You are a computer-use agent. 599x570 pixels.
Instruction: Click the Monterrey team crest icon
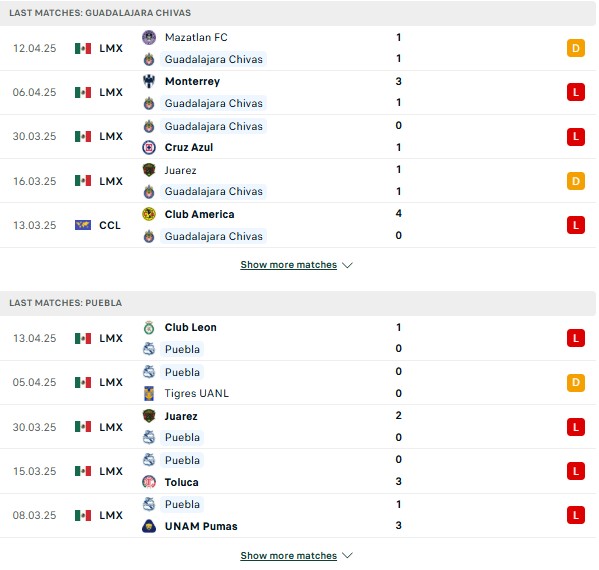149,81
